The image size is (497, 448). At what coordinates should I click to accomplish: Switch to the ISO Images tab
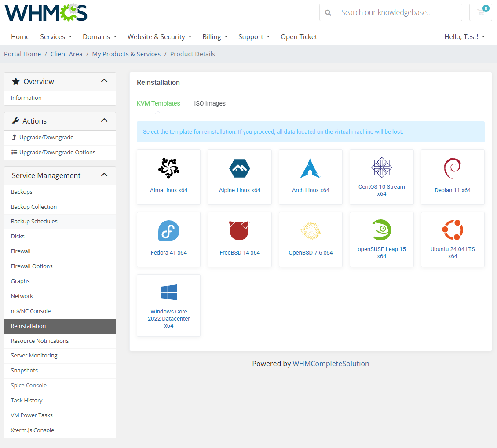pyautogui.click(x=209, y=103)
